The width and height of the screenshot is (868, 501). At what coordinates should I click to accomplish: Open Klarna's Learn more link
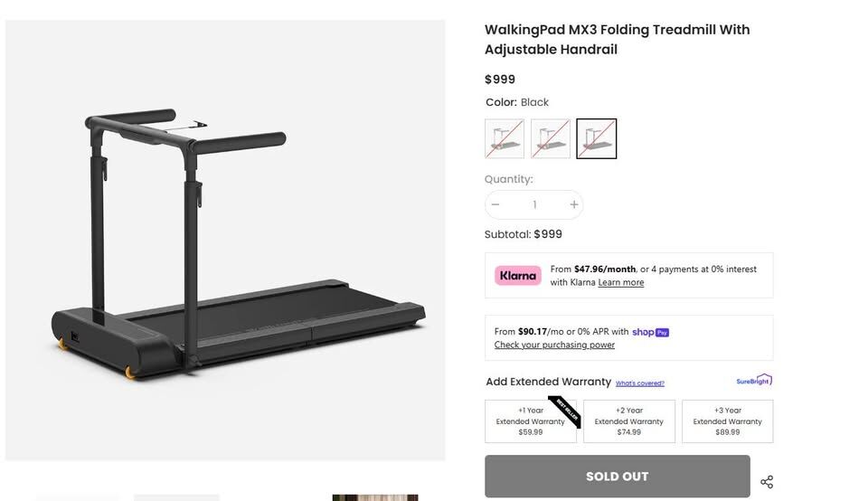click(621, 283)
